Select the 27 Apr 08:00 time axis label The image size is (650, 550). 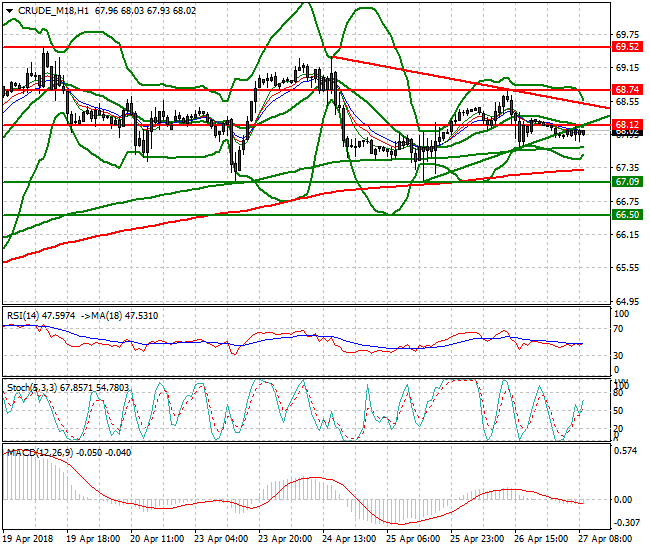click(x=605, y=539)
